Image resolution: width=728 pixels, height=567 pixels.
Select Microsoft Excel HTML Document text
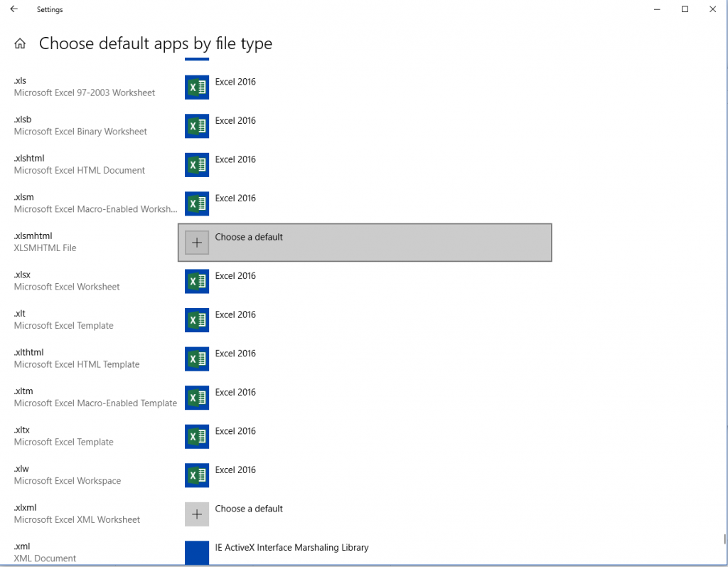click(80, 171)
